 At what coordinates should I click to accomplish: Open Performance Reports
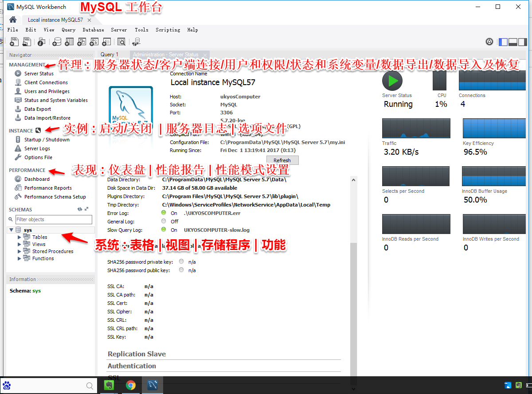point(48,188)
